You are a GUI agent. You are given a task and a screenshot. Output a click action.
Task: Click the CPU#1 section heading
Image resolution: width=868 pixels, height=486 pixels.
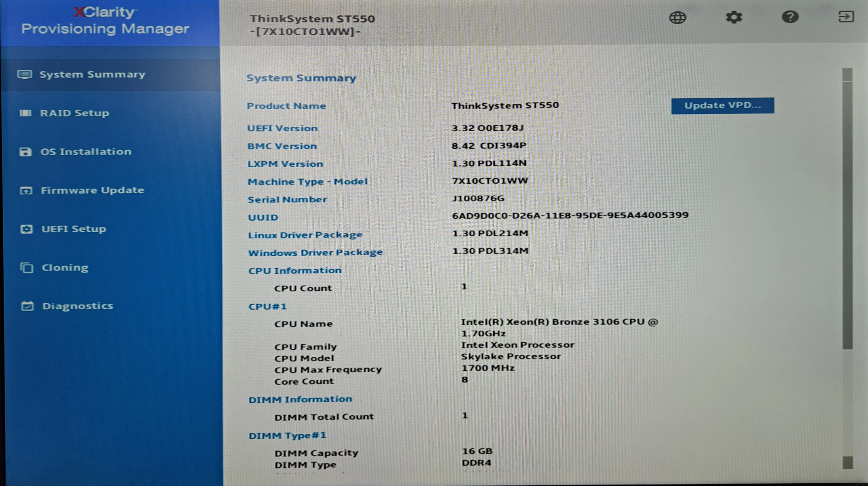[267, 307]
